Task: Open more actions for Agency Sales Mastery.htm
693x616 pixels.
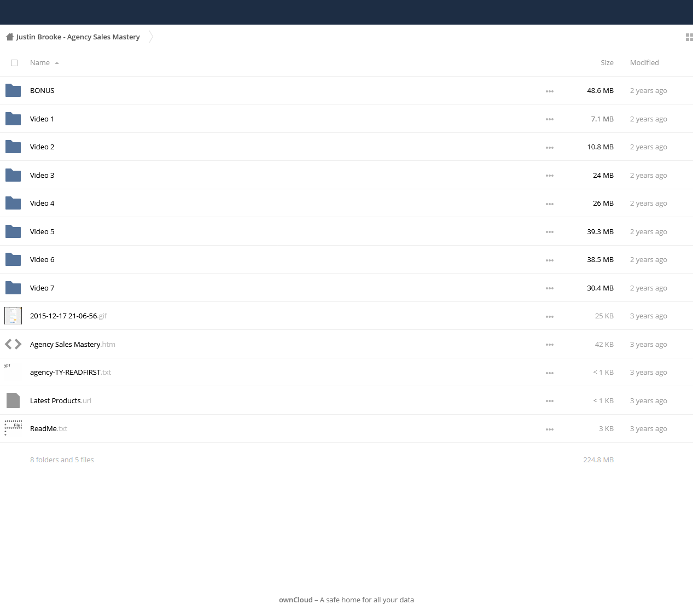Action: point(550,345)
